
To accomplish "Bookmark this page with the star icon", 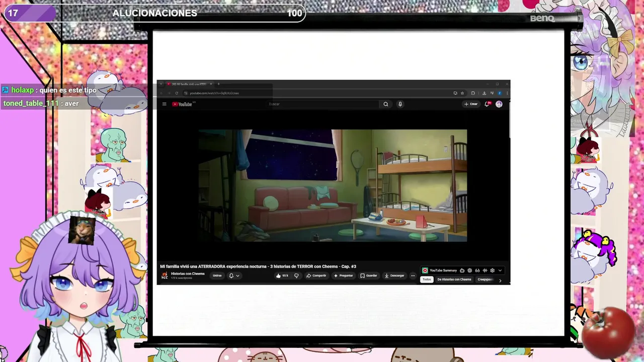I will tap(462, 93).
